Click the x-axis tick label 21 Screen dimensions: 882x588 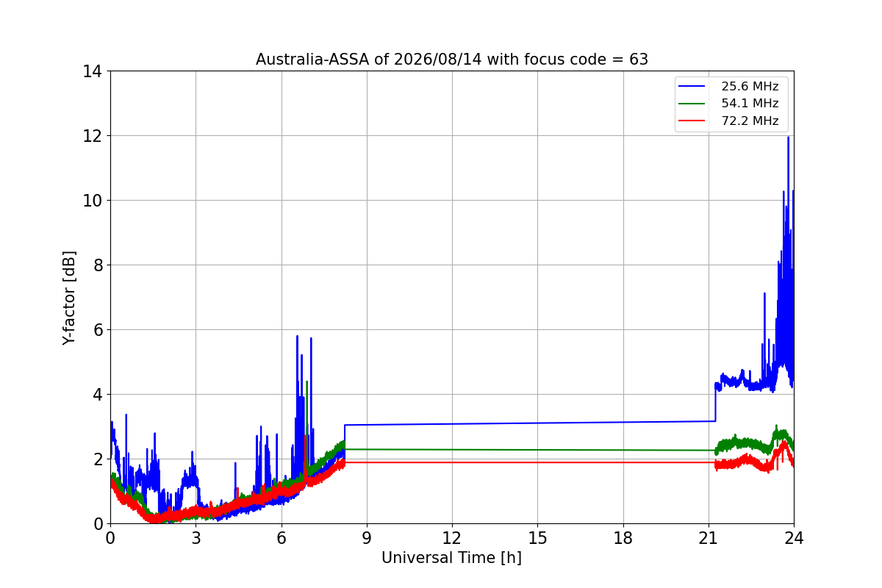(x=708, y=537)
